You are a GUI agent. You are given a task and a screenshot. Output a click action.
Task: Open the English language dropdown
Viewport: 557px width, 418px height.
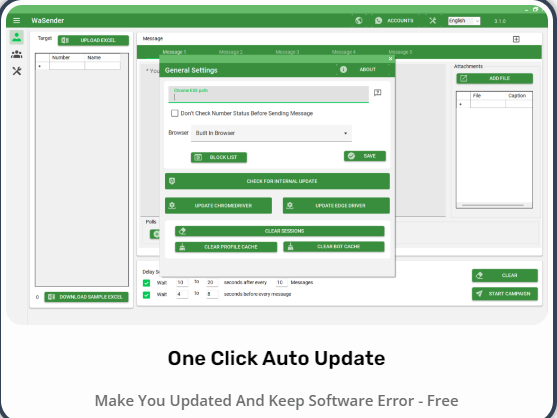(464, 21)
